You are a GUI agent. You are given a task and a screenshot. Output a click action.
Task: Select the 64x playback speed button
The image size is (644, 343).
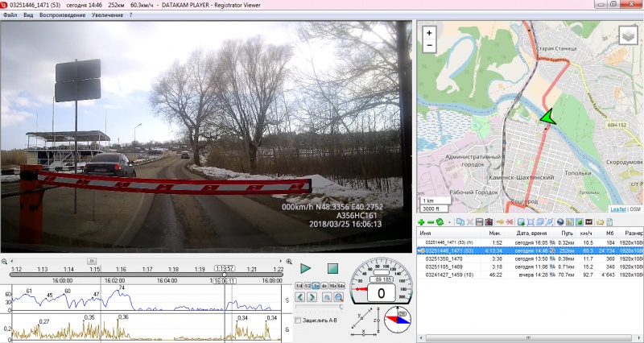point(341,285)
